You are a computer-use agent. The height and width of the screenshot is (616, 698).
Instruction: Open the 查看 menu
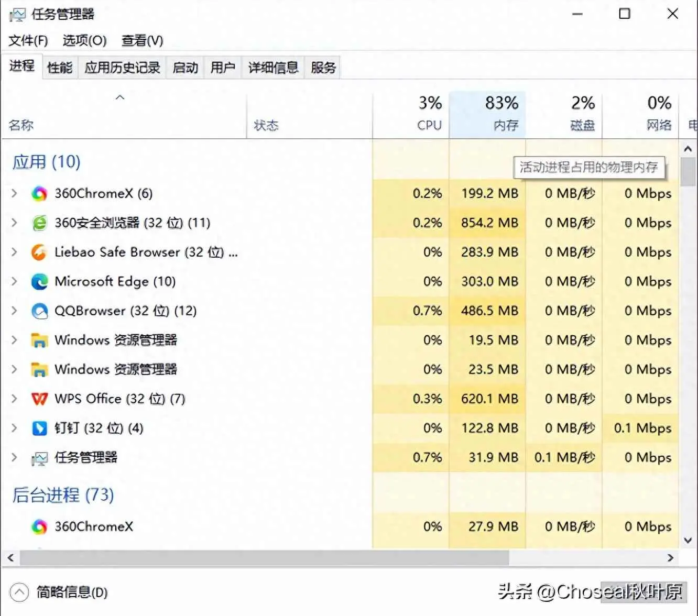(141, 40)
